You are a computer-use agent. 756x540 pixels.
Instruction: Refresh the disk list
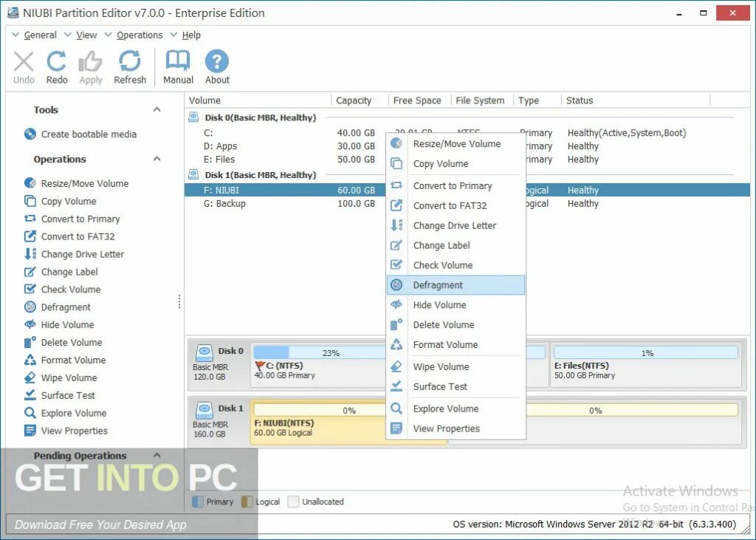pyautogui.click(x=130, y=67)
